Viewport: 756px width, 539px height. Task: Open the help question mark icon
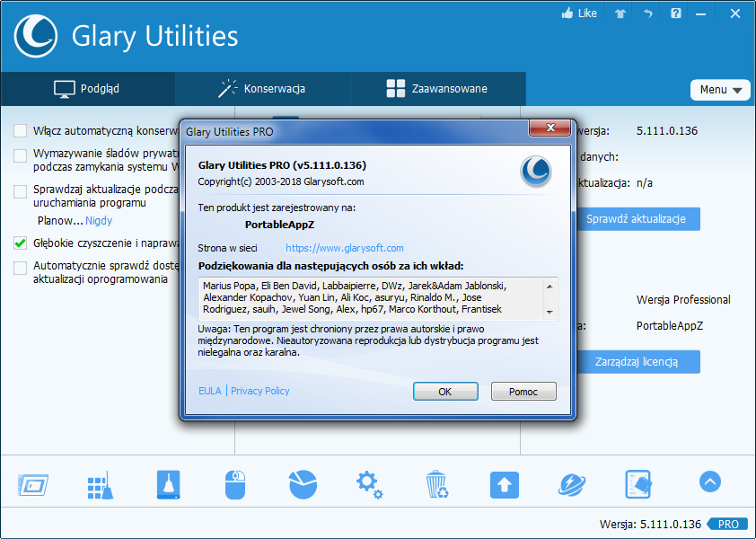click(x=675, y=13)
